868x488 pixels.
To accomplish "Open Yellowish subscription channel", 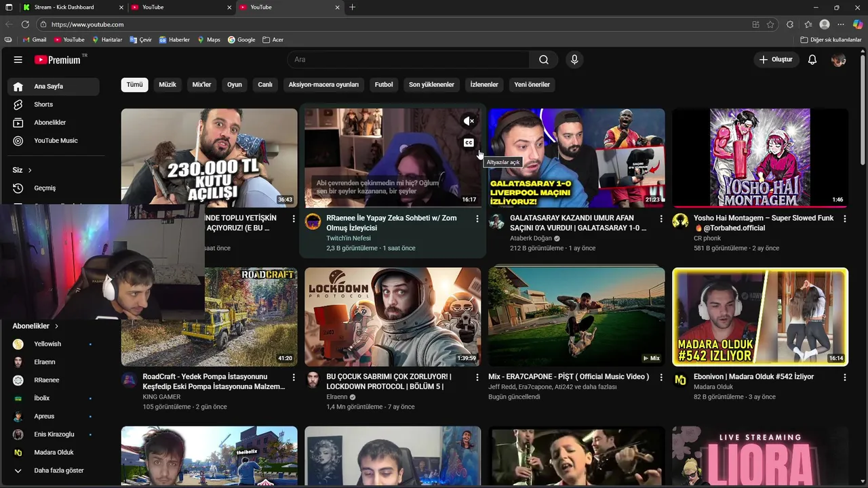I will point(54,344).
